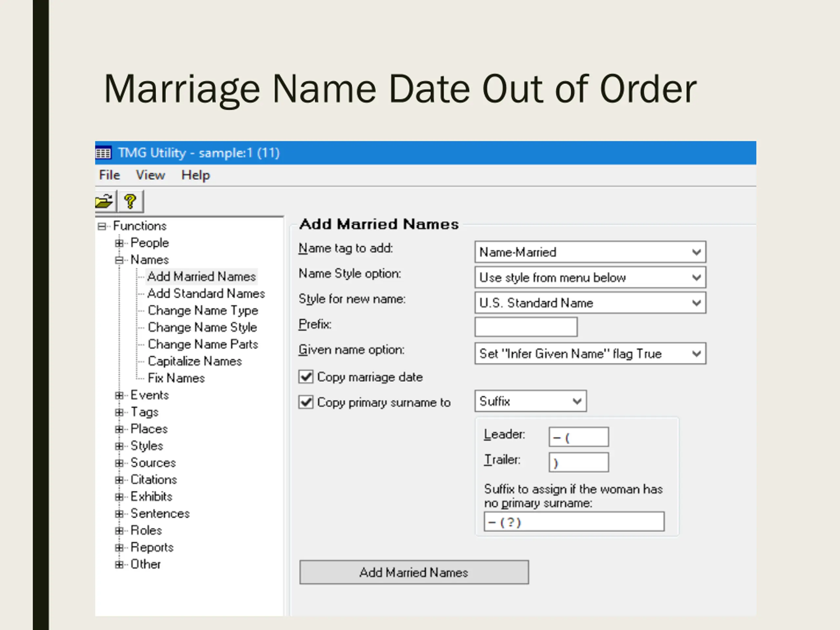This screenshot has width=840, height=630.
Task: Open the Suffix dropdown
Action: point(577,401)
